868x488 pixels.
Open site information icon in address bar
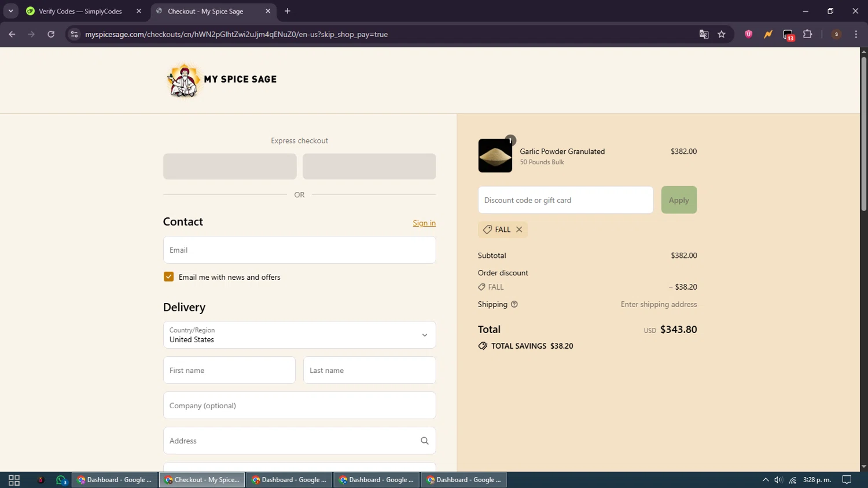(x=74, y=34)
